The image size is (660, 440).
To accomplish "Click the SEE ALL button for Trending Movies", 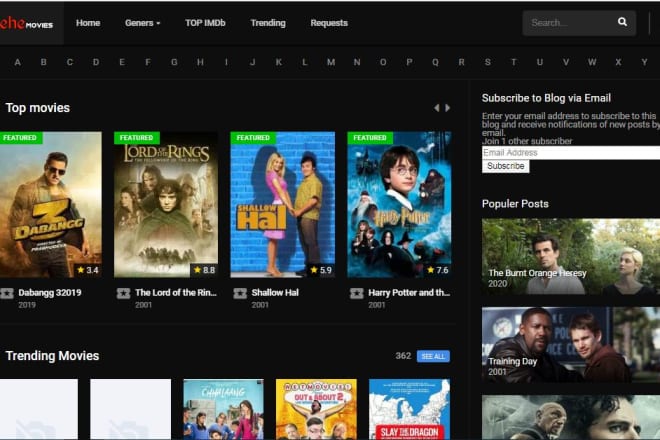I will coord(433,356).
